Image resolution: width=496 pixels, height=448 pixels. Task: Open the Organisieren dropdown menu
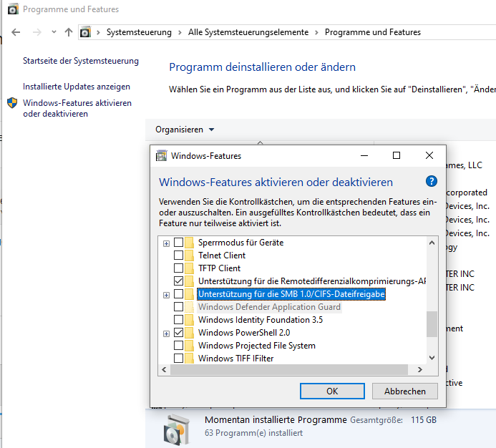185,130
